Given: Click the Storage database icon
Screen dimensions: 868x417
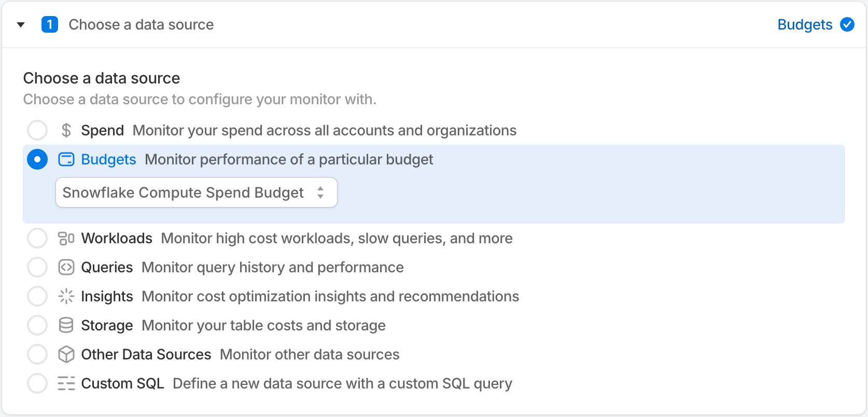Looking at the screenshot, I should click(x=66, y=325).
